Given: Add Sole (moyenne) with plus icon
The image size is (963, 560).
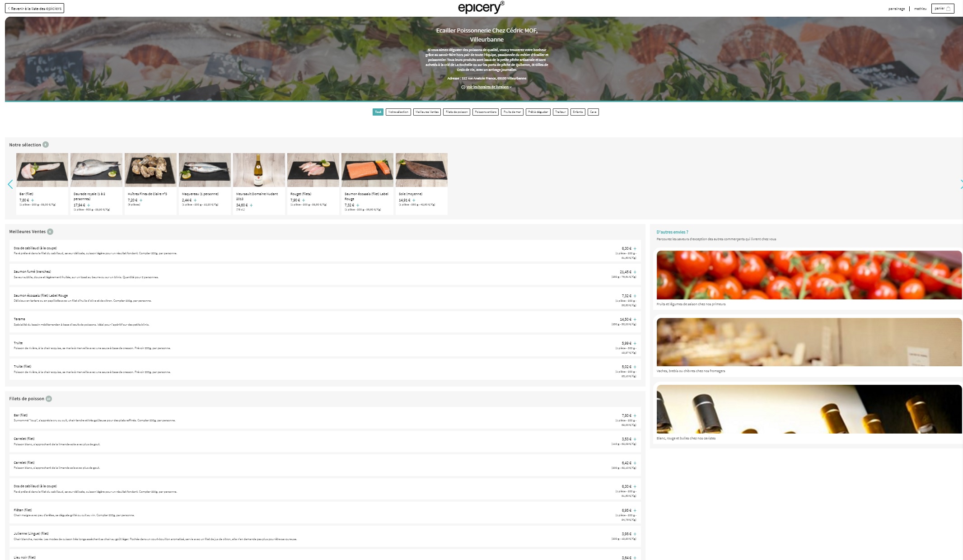Looking at the screenshot, I should (414, 200).
